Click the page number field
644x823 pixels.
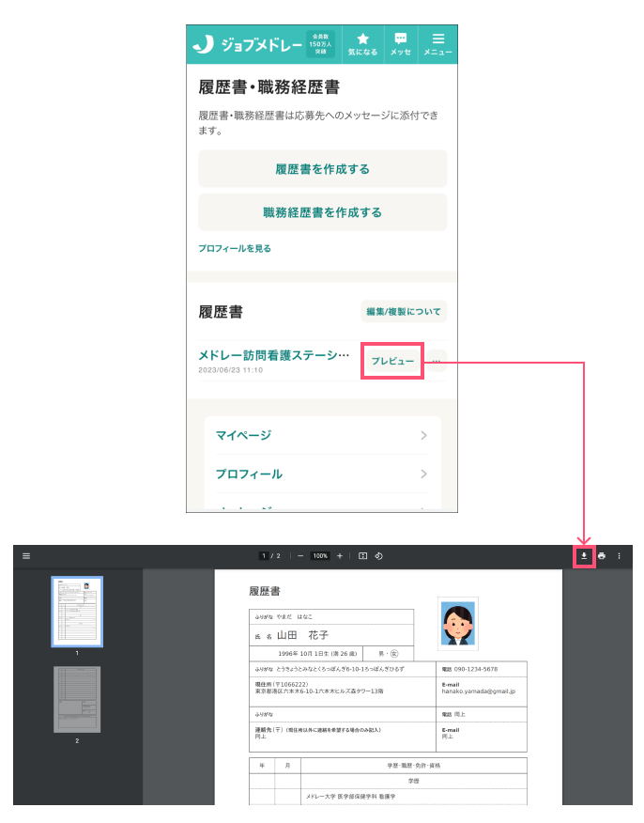pyautogui.click(x=264, y=556)
